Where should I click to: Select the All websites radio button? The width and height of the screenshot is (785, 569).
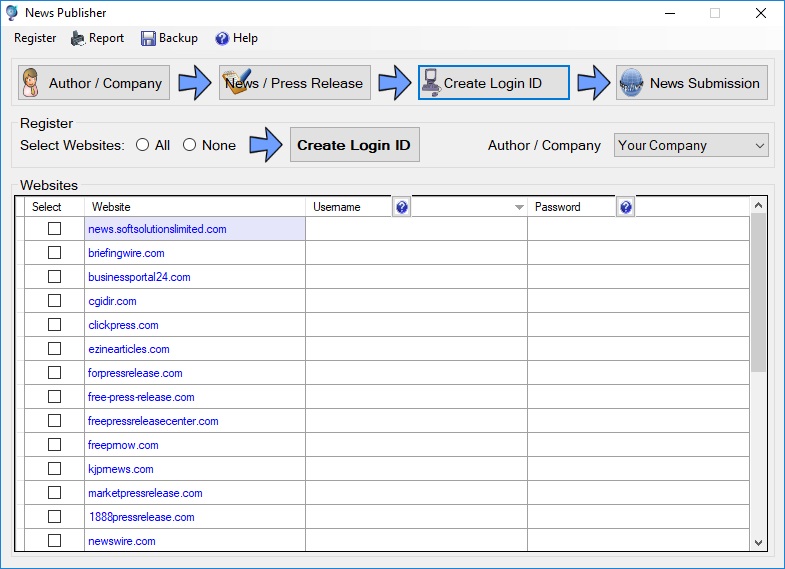point(143,145)
